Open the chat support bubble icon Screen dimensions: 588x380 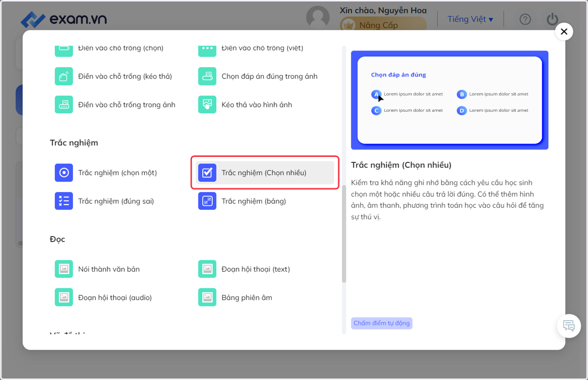[x=569, y=326]
